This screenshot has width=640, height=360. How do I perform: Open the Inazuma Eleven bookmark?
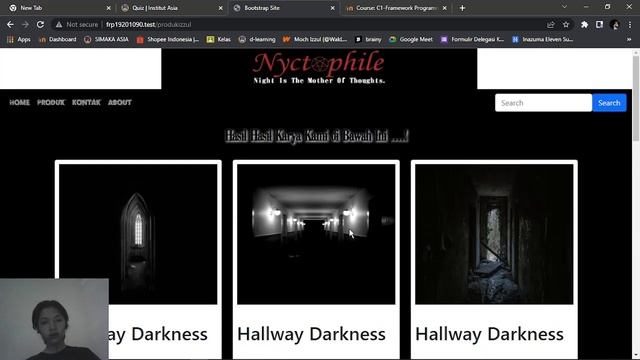(x=542, y=39)
